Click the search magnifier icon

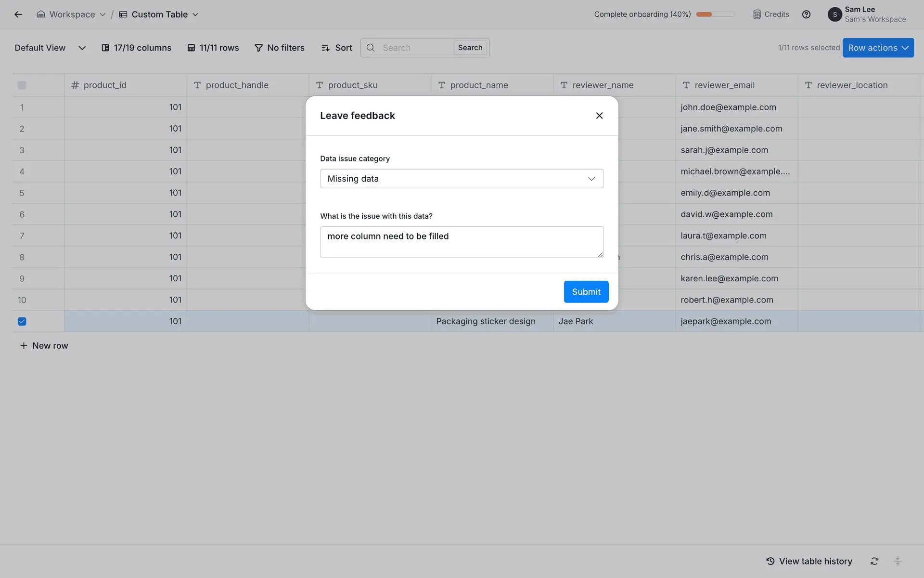pos(371,48)
